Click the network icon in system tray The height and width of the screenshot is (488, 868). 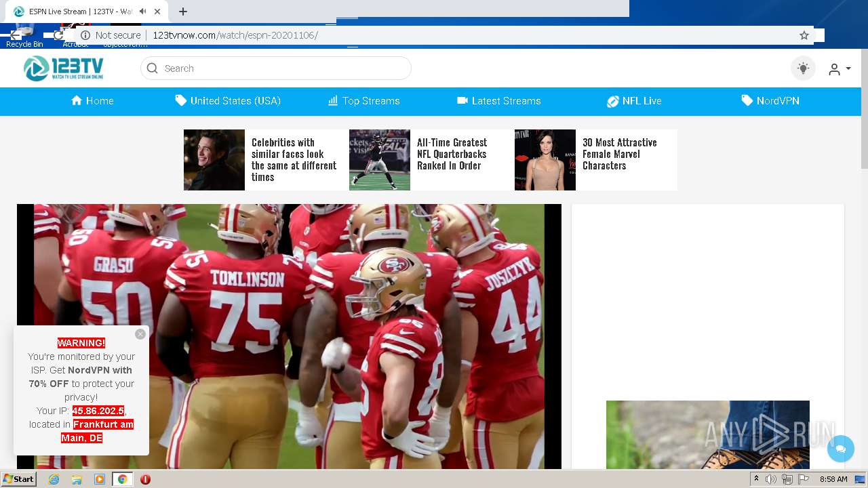787,479
